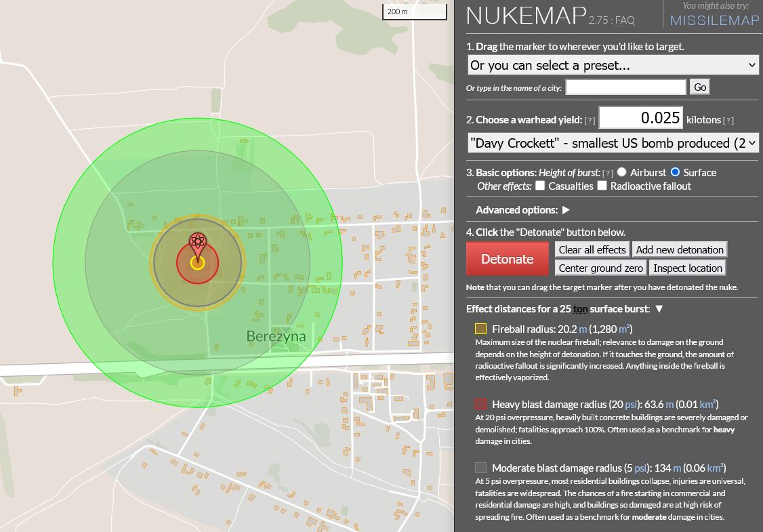Click the 'm' unit link after 63.6
The image size is (763, 532).
(x=669, y=405)
